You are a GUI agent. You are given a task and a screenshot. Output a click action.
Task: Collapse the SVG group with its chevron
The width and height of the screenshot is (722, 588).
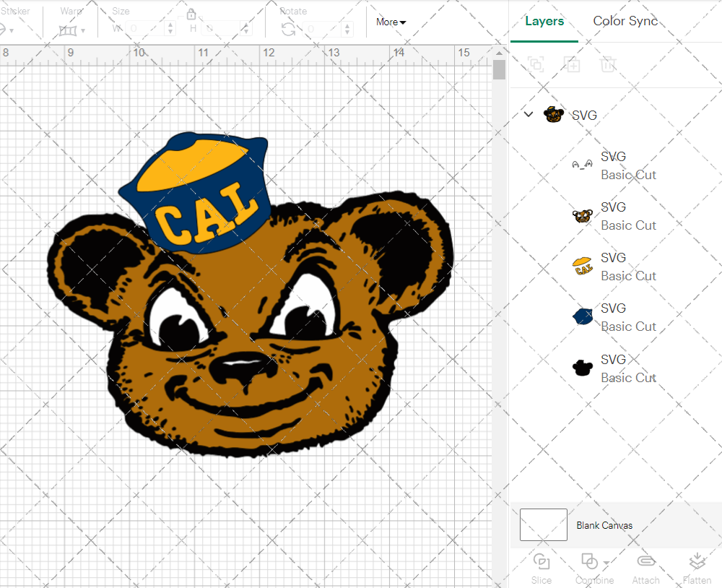[528, 114]
